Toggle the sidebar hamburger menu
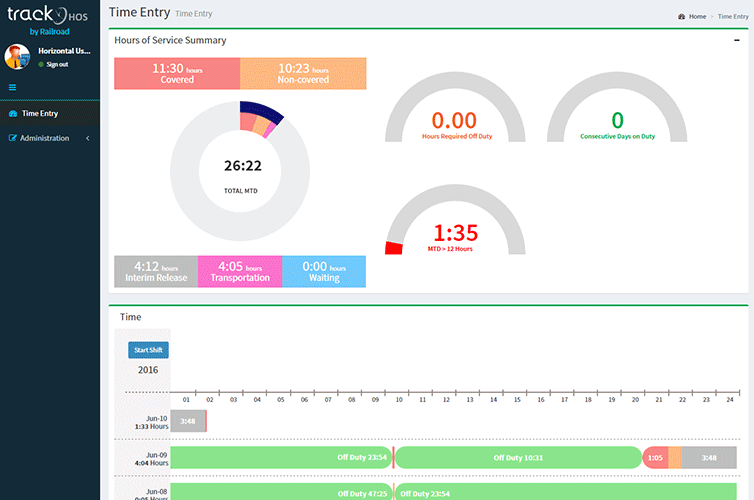 12,87
